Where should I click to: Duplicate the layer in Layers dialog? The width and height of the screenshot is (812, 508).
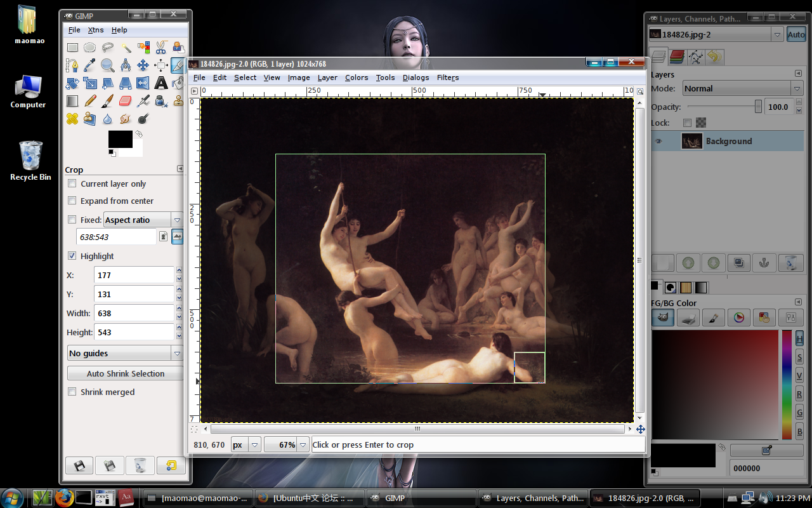tap(739, 262)
